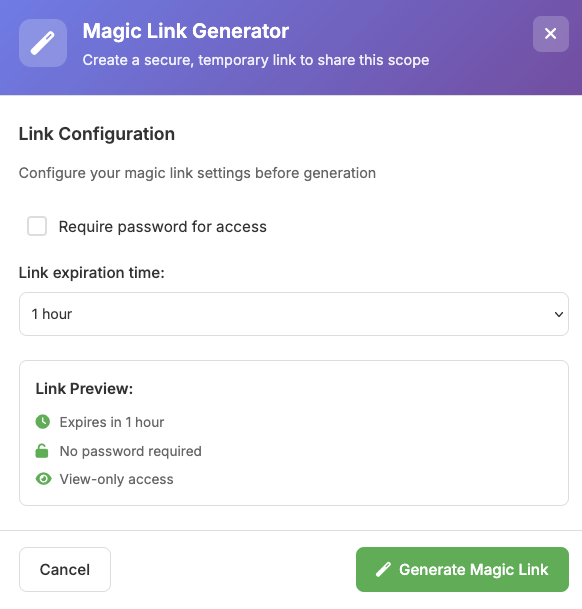The height and width of the screenshot is (609, 582).
Task: Click the dropdown chevron arrow
Action: tap(559, 314)
